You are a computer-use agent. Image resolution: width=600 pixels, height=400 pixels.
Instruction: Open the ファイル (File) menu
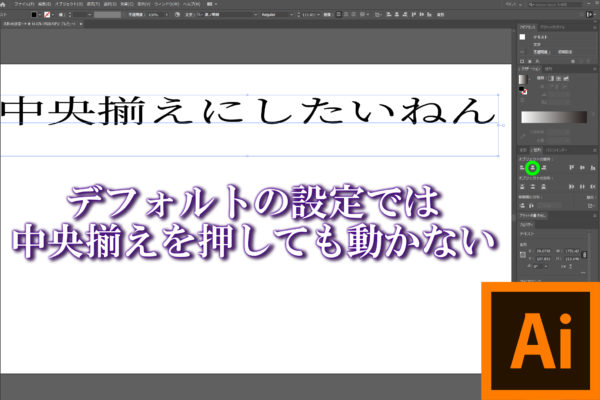click(24, 4)
